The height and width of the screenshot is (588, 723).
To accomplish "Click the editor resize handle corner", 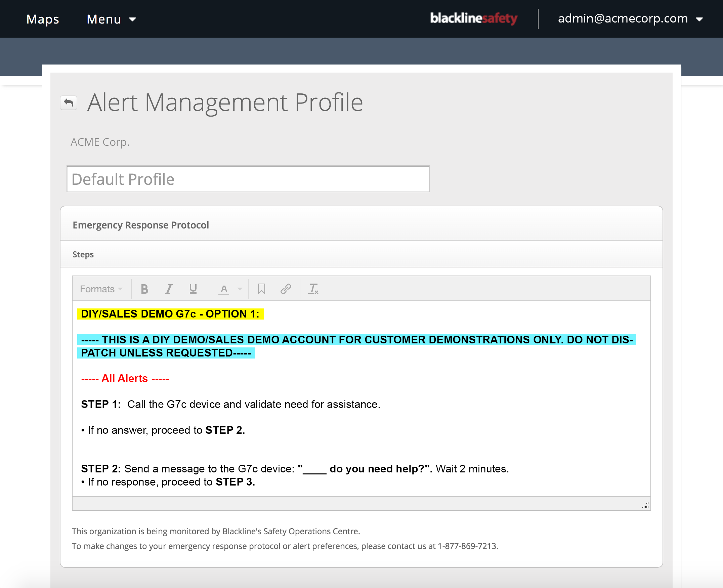I will pos(645,505).
